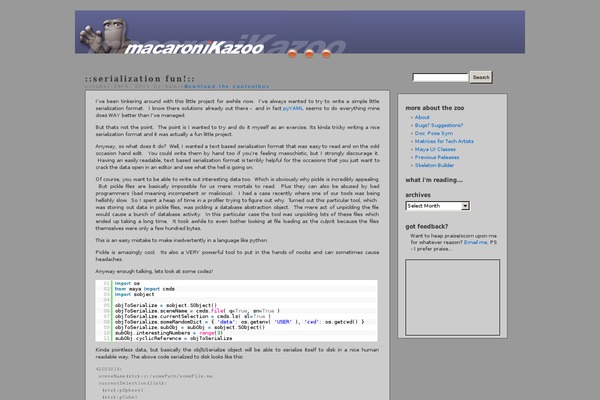Click the 'archives' sidebar heading
The height and width of the screenshot is (400, 600).
[418, 195]
